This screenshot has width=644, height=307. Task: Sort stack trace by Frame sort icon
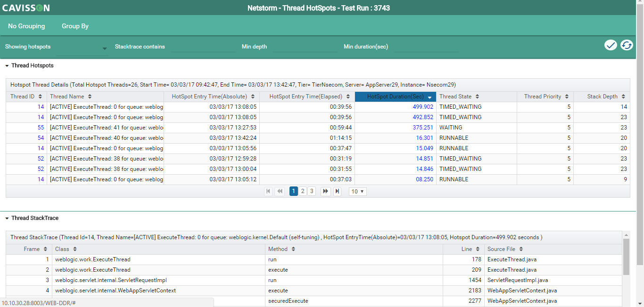[x=45, y=249]
